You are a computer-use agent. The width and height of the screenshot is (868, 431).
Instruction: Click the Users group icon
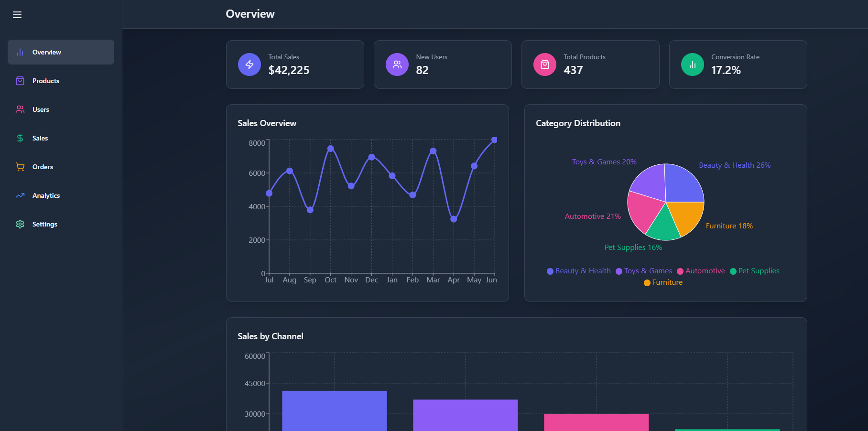click(x=20, y=109)
